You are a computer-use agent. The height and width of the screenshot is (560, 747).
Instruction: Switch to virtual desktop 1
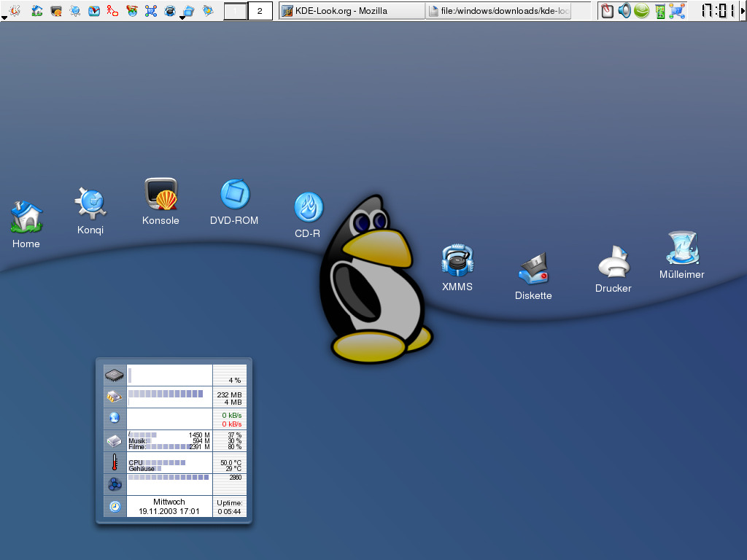tap(236, 10)
